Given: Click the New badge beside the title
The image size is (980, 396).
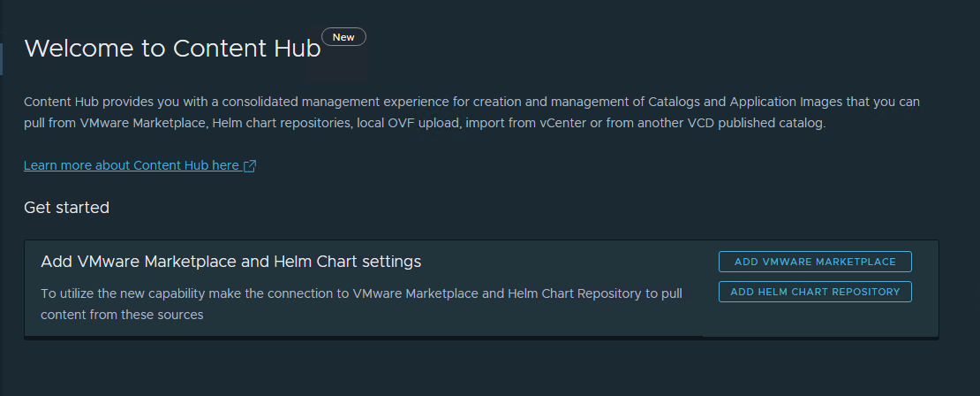Looking at the screenshot, I should tap(343, 37).
